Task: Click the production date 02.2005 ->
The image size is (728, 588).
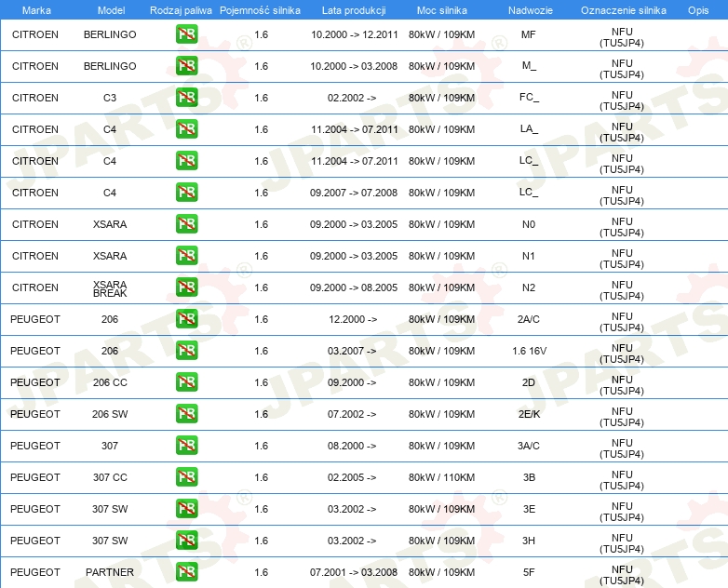Action: tap(352, 477)
